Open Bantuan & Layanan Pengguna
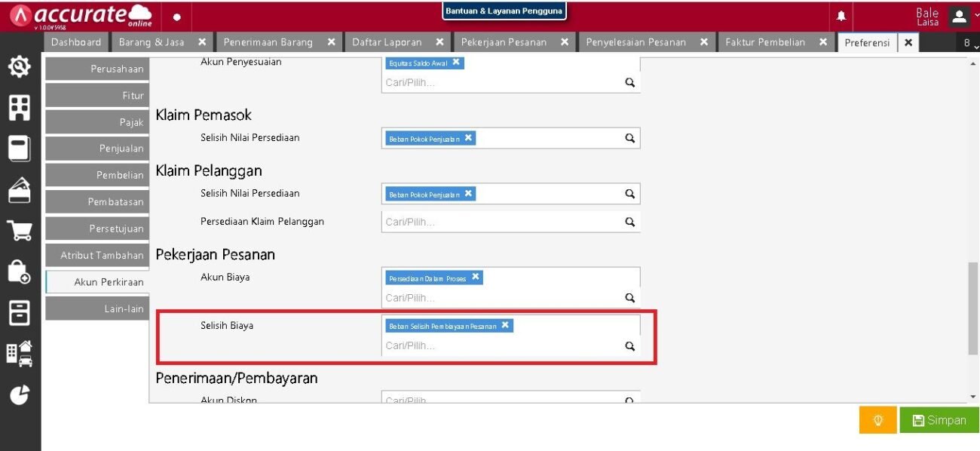 [504, 11]
